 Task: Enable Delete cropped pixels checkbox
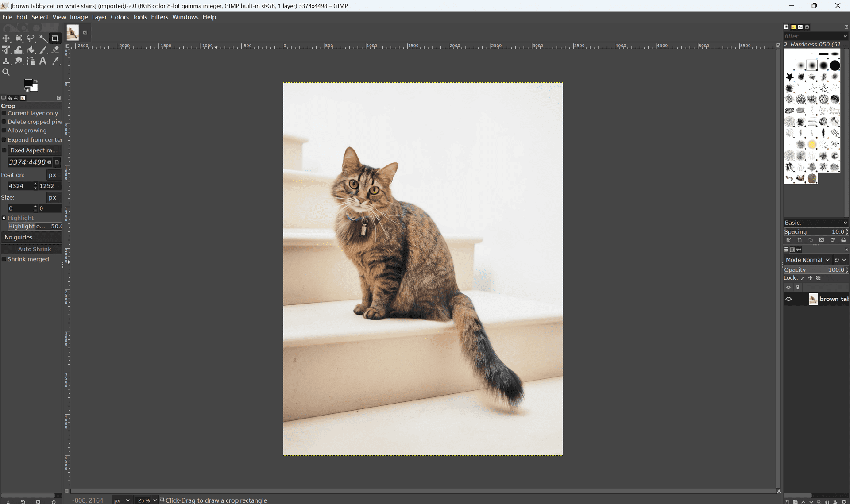click(4, 122)
